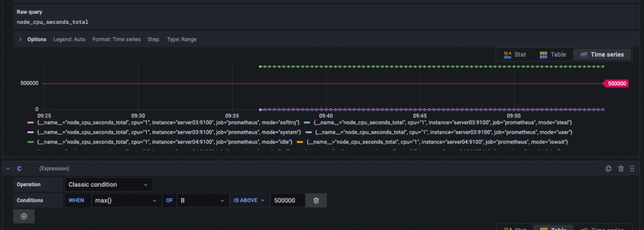Viewport: 644px width, 230px height.
Task: Click the Table grid icon
Action: 543,55
